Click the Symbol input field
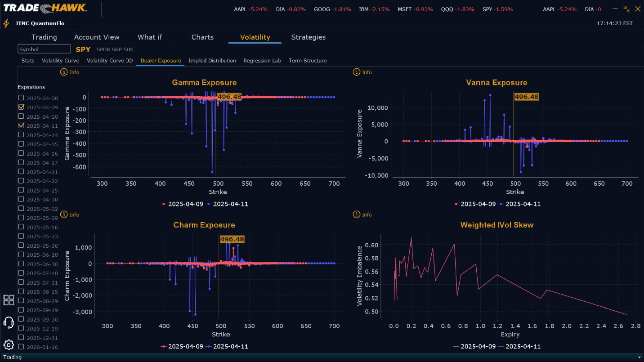644x362 pixels. point(44,49)
